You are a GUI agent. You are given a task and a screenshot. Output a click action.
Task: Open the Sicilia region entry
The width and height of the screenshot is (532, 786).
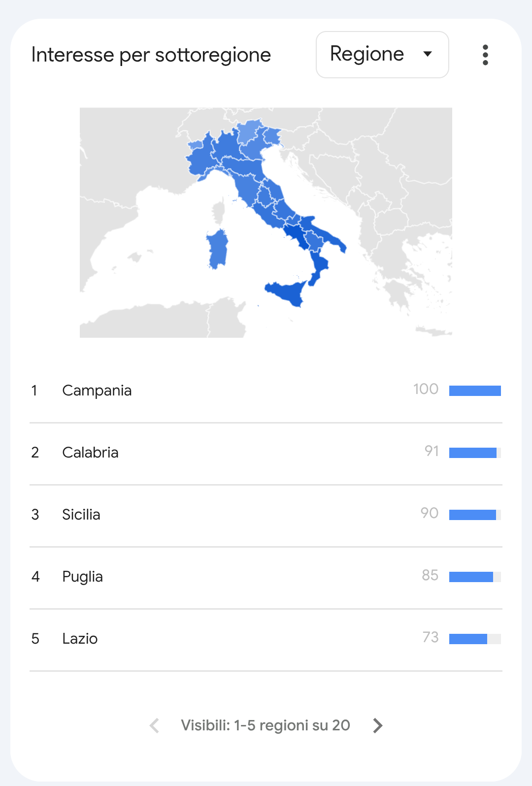click(266, 516)
